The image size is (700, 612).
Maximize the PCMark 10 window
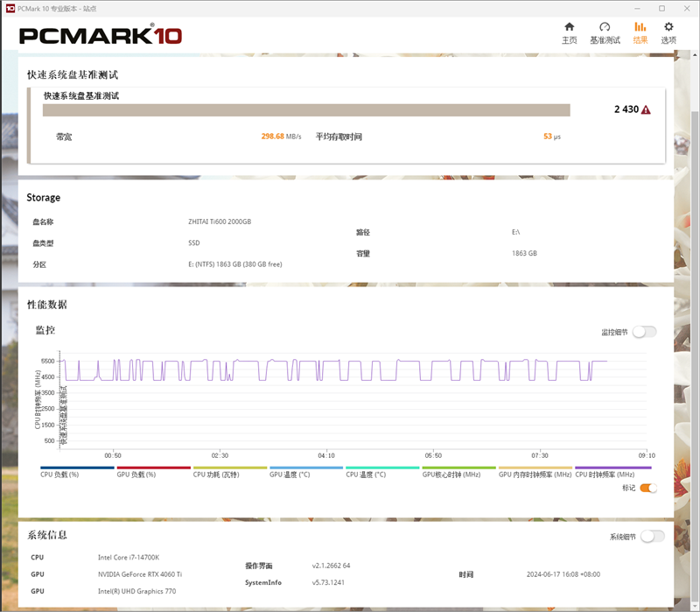662,9
